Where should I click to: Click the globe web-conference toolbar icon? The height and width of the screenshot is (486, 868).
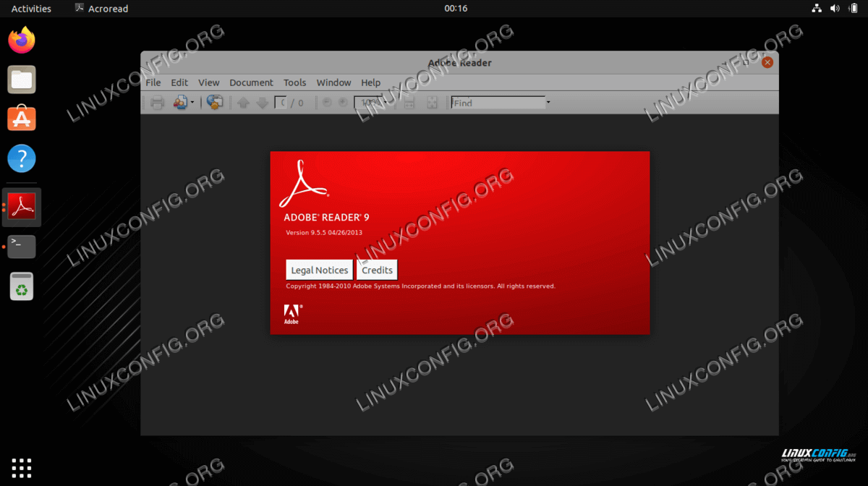[215, 103]
